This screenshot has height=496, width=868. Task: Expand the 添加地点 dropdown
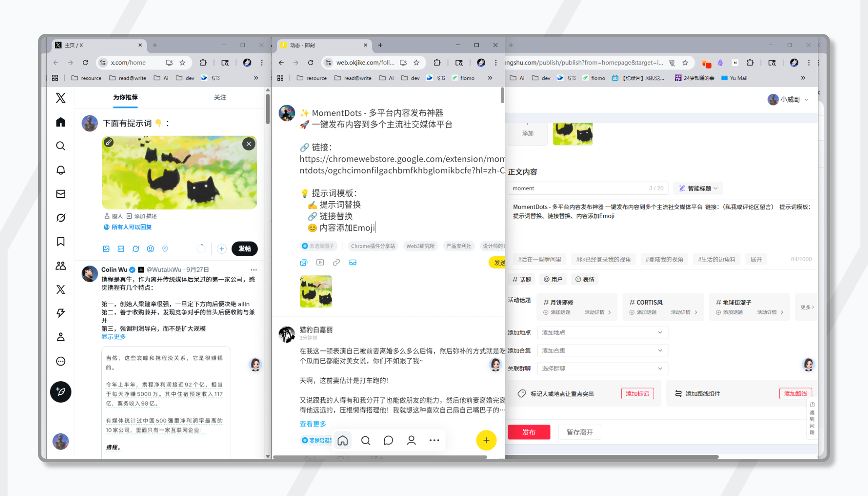(x=602, y=332)
